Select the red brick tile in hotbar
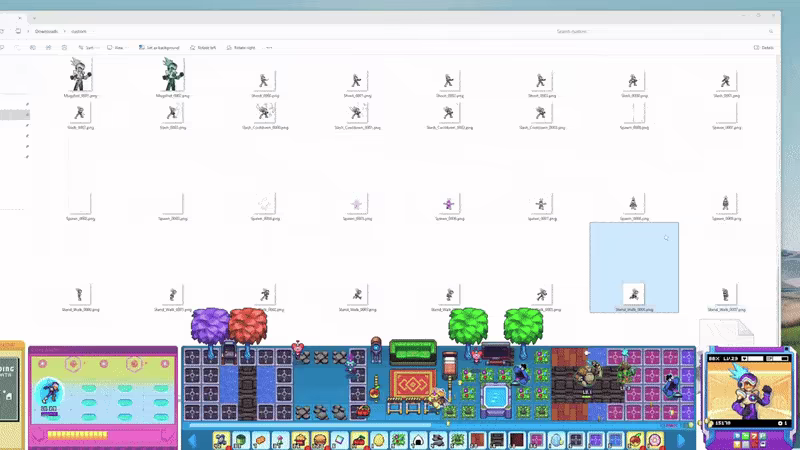Viewport: 800px width, 450px height. click(477, 440)
